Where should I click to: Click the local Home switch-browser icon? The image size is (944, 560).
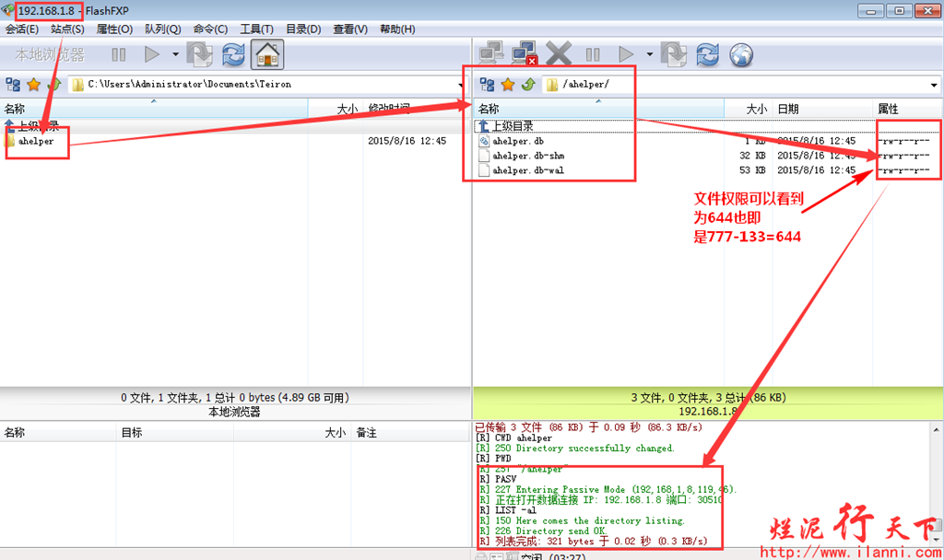[267, 54]
